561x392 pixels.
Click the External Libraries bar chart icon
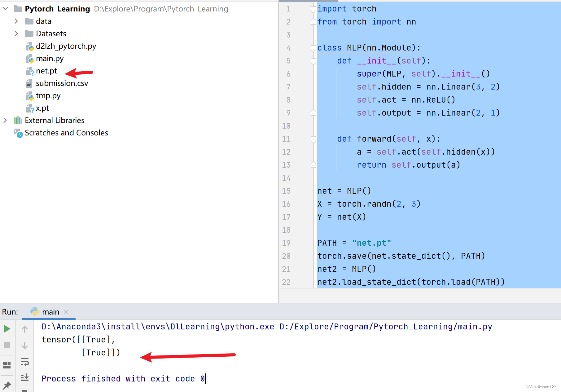[x=18, y=120]
